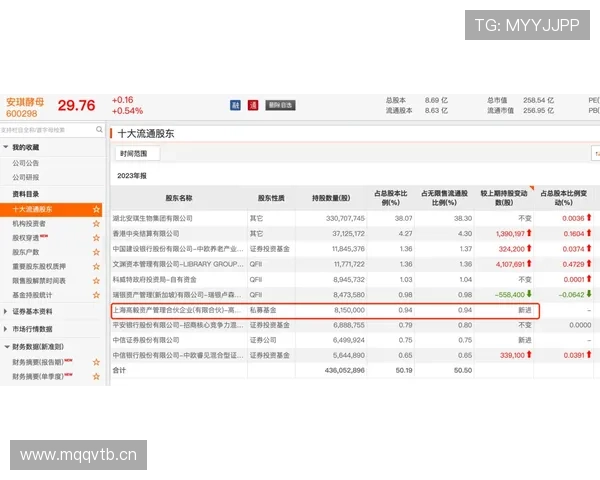The image size is (600, 480).
Task: Click the 上海高毅资产管理合伙企业 row name
Action: (x=177, y=310)
